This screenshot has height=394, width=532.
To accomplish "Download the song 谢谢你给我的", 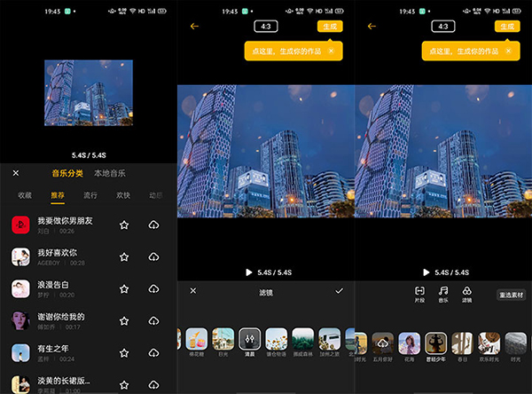I will coord(153,321).
